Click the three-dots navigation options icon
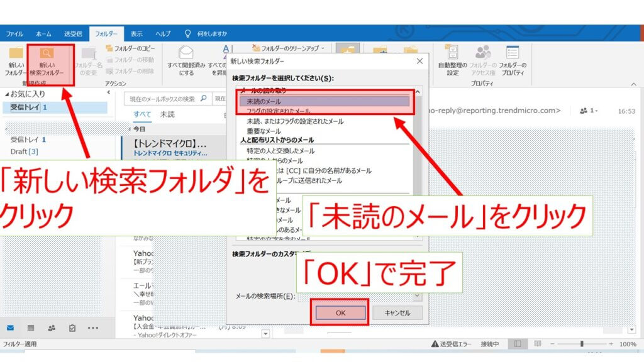Screen dimensions: 644x362 pyautogui.click(x=93, y=327)
